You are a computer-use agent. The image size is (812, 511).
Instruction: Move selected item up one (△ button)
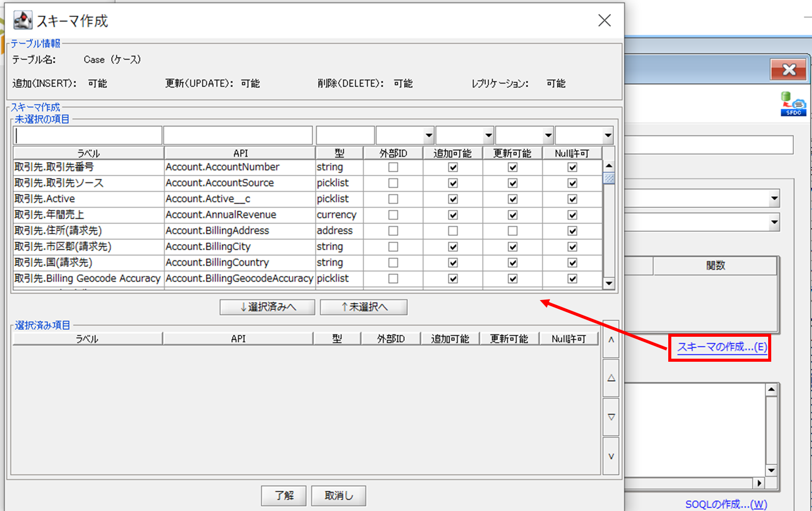coord(611,378)
